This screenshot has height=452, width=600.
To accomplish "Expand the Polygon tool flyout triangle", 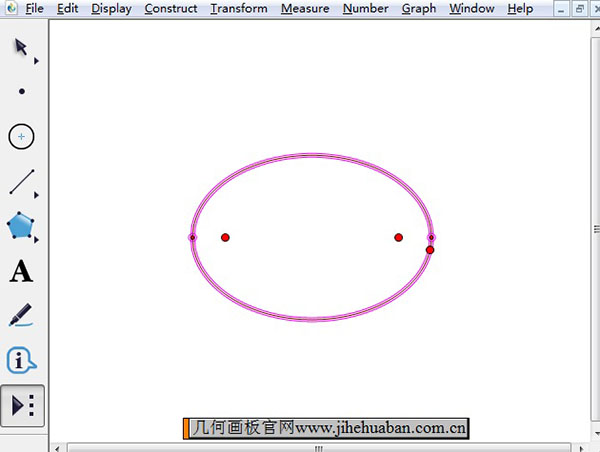I will (x=36, y=240).
